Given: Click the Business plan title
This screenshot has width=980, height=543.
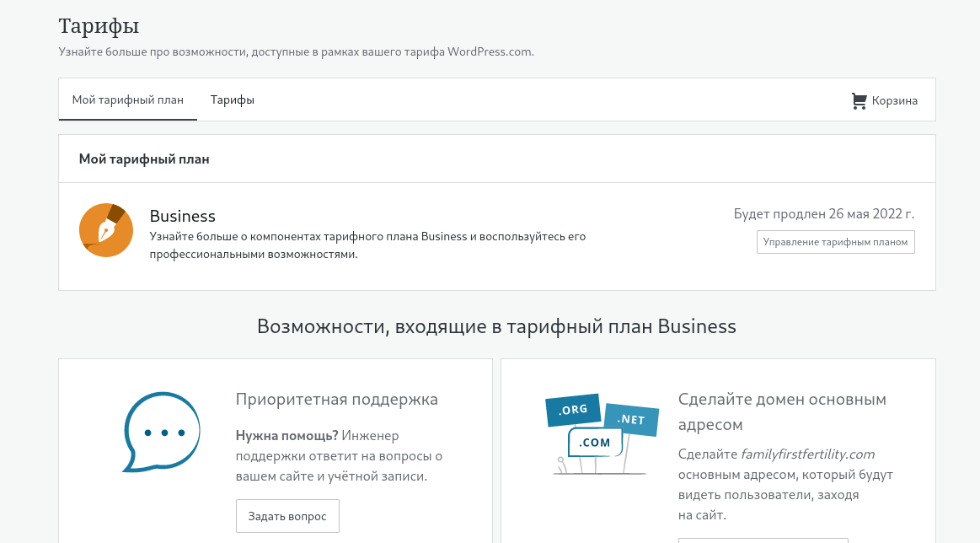Looking at the screenshot, I should pos(183,216).
